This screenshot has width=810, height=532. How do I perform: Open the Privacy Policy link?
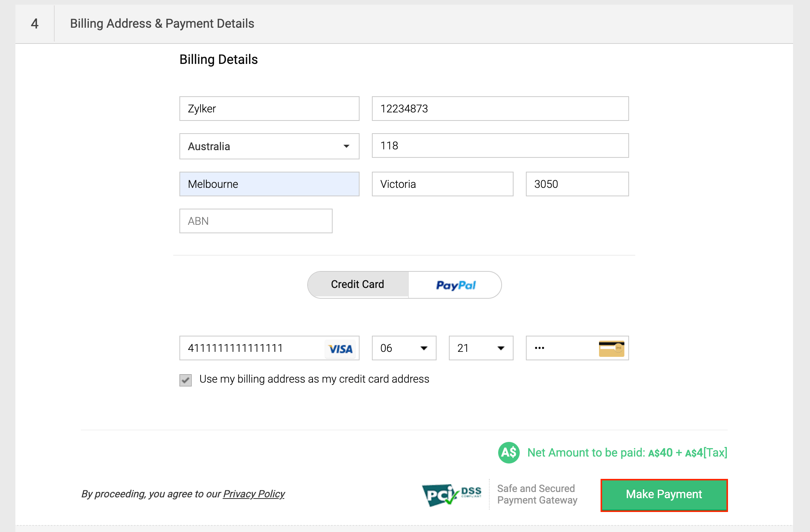(254, 494)
